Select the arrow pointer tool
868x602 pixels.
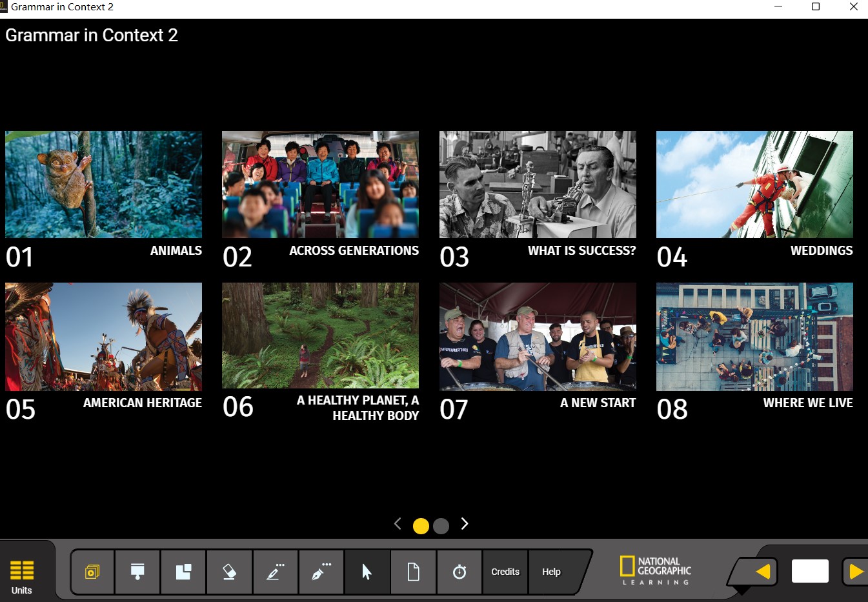(x=367, y=572)
